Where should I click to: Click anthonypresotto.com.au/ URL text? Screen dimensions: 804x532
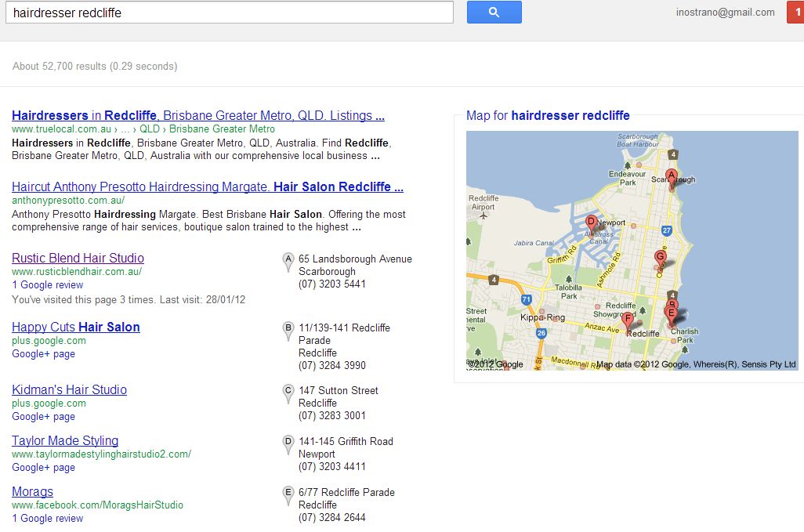(68, 201)
